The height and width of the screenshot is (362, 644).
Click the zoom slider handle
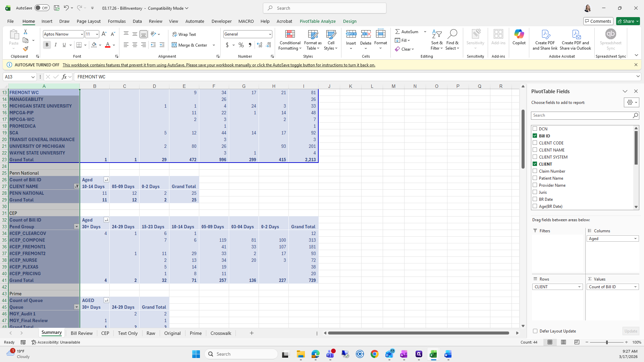pos(606,342)
